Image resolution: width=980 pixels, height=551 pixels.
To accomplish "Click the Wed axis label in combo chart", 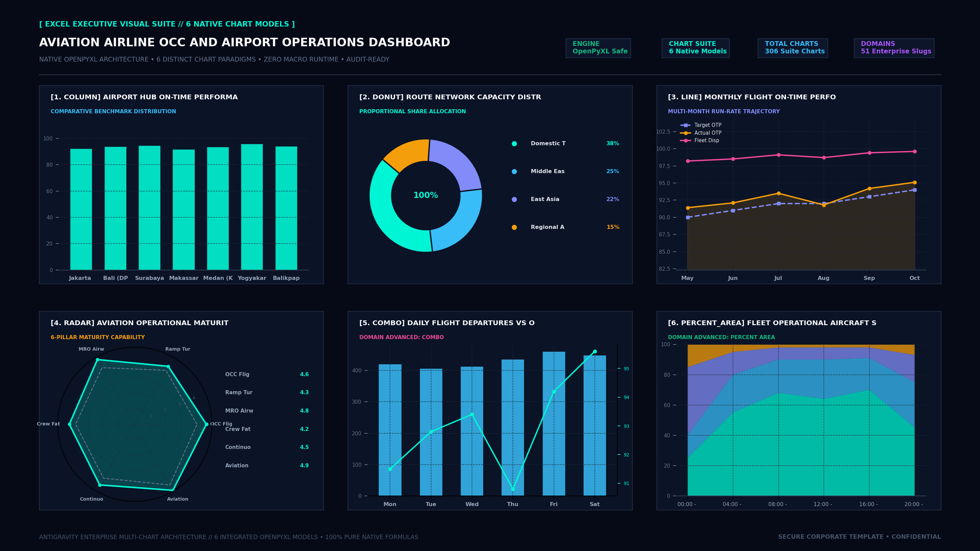I will (472, 504).
